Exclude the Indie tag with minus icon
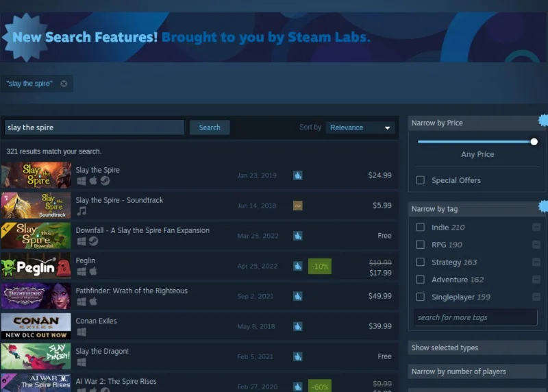The image size is (548, 392). 536,228
